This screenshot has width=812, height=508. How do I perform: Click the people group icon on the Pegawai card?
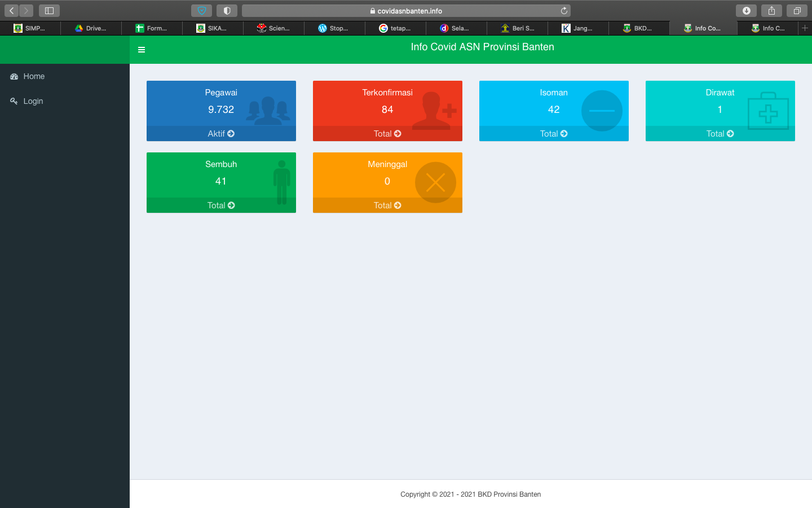[x=268, y=110]
